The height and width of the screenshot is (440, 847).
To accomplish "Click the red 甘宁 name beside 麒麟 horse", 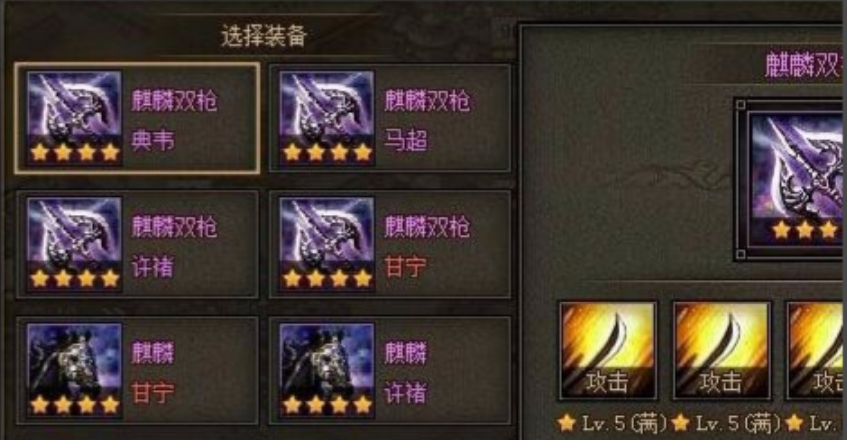I will pos(153,393).
